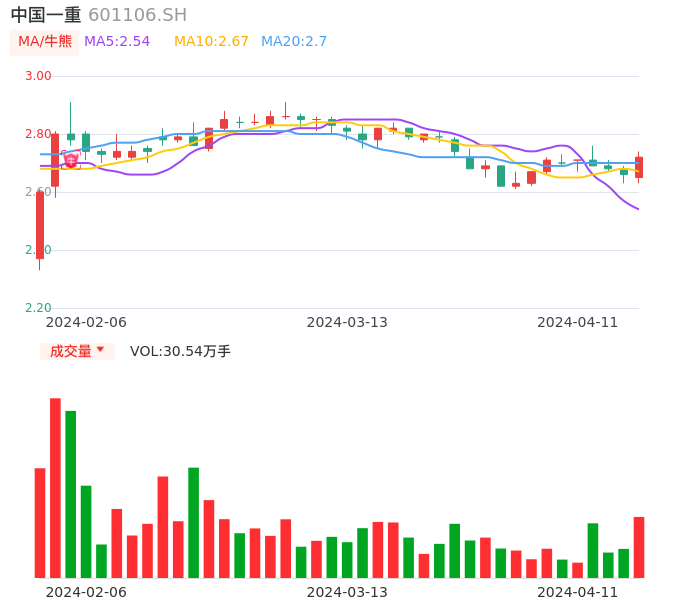This screenshot has height=606, width=686.
Task: Select the MA20:2.7 label
Action: pos(294,42)
